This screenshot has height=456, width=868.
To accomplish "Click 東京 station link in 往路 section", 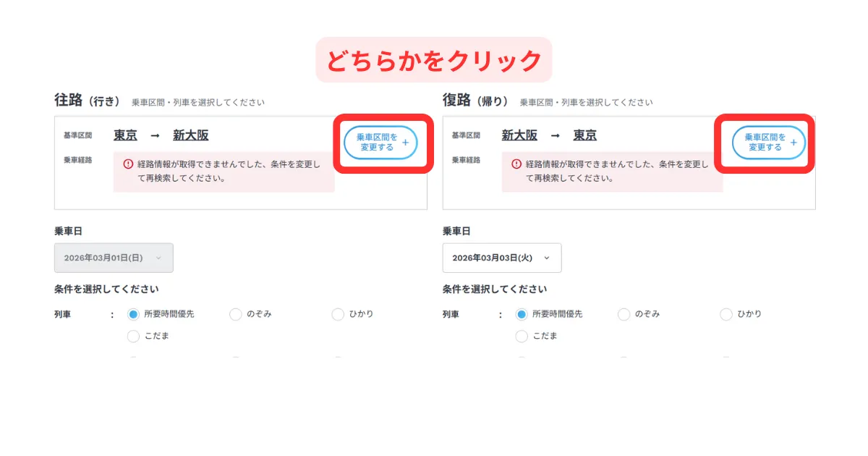I will coord(125,135).
